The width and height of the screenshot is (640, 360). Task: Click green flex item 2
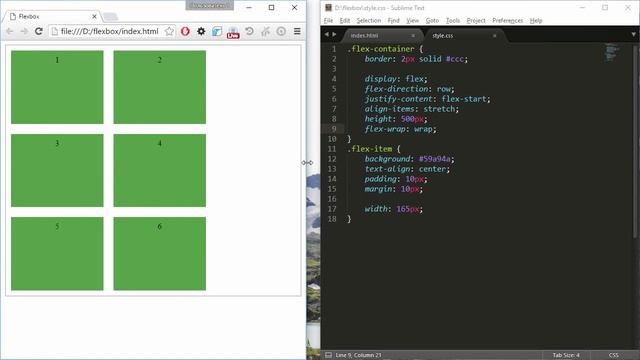[160, 87]
